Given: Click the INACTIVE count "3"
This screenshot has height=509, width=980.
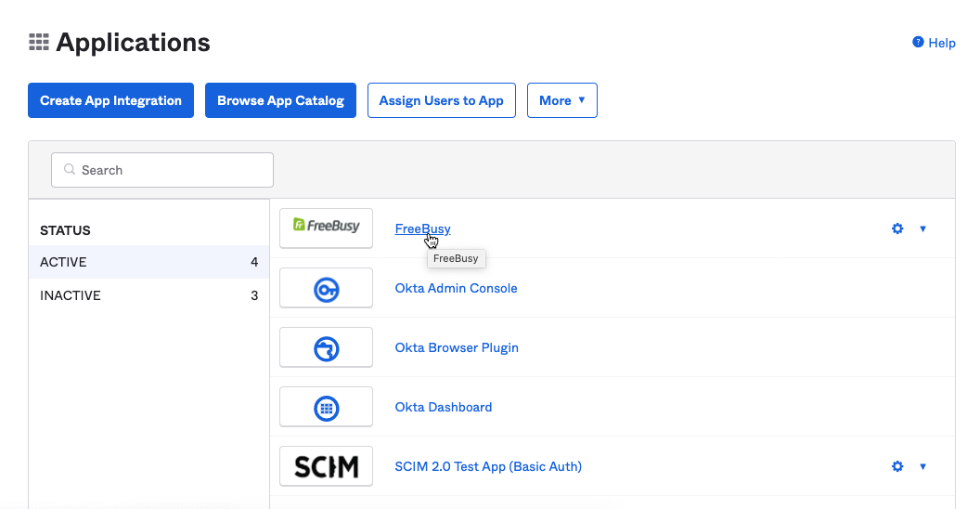Looking at the screenshot, I should [x=254, y=295].
